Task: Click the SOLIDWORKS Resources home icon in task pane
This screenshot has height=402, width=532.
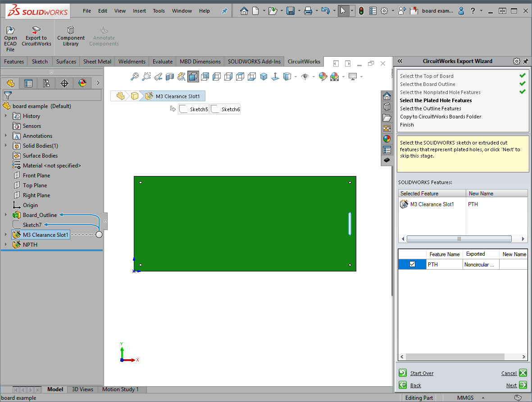Action: tap(387, 96)
